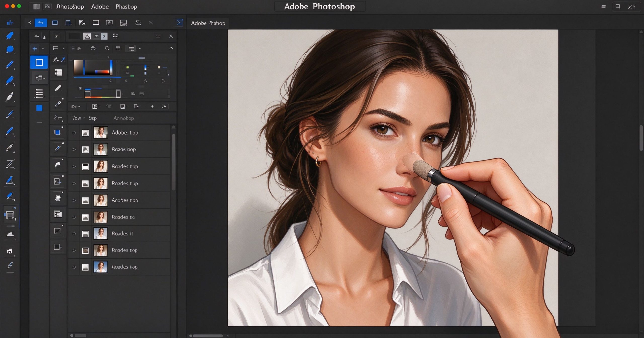This screenshot has width=644, height=338.
Task: Click the layers list vertical scrollbar
Action: (174, 162)
